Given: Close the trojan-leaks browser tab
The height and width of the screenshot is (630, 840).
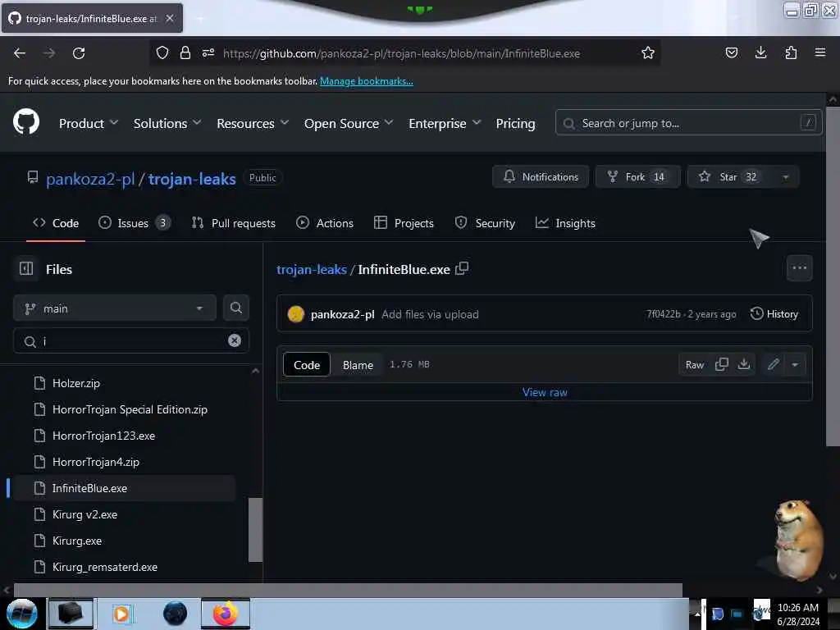Looking at the screenshot, I should pos(170,18).
